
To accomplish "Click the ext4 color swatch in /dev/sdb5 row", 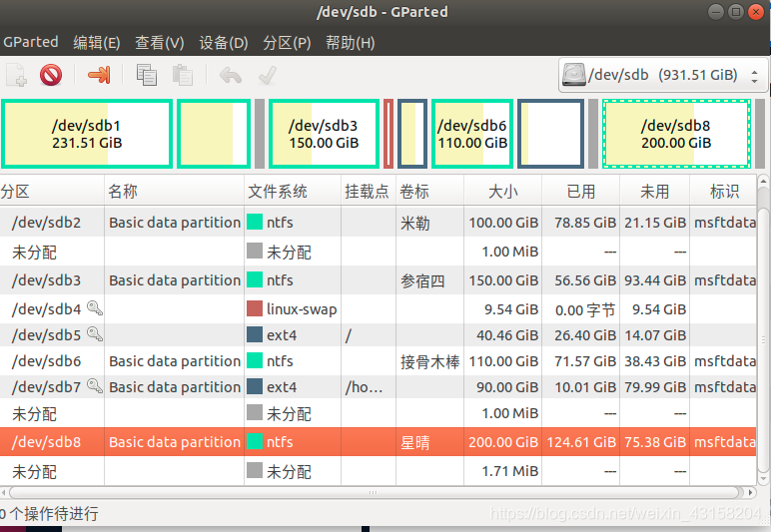I will pyautogui.click(x=255, y=334).
